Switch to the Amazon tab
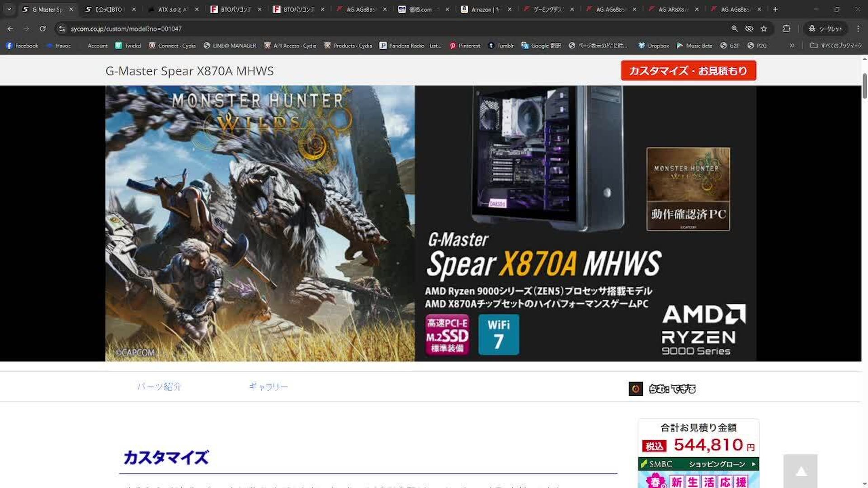 coord(484,9)
